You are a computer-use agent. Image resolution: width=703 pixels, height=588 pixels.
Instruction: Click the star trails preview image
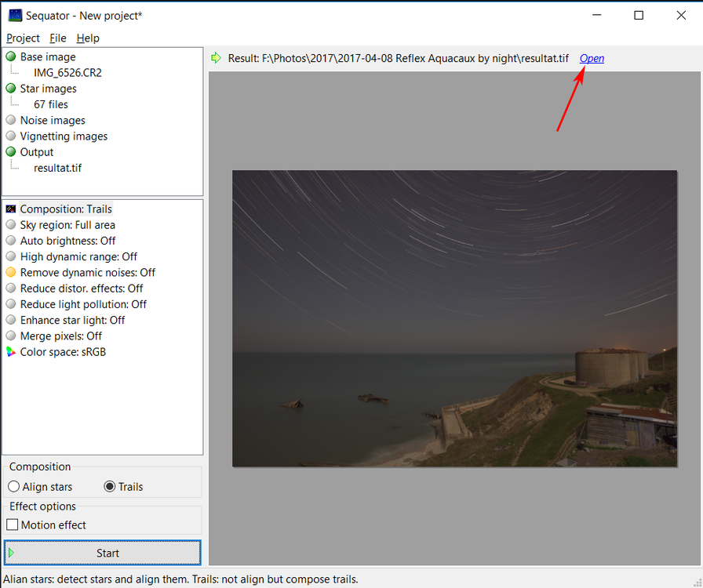(454, 318)
